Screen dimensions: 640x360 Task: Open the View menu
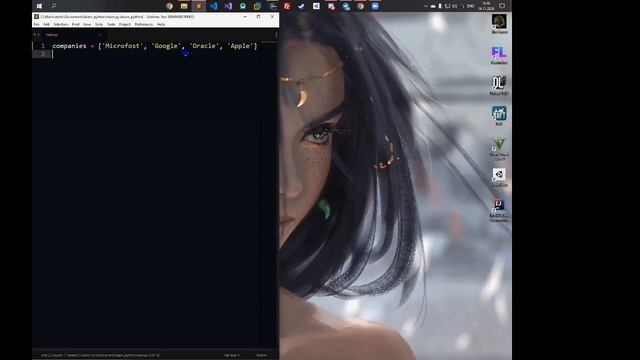87,24
